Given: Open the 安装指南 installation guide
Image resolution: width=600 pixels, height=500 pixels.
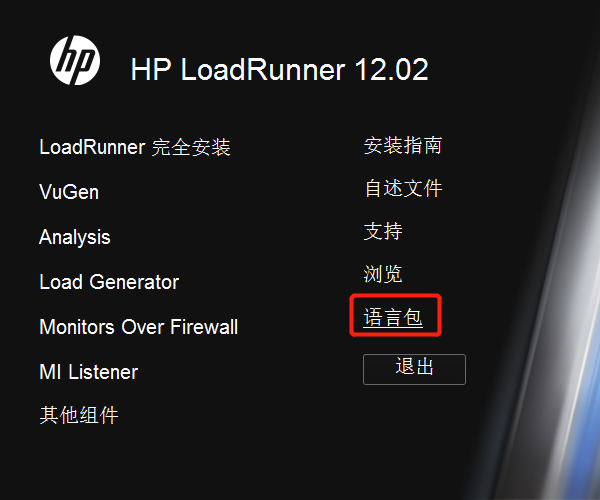Looking at the screenshot, I should point(403,145).
